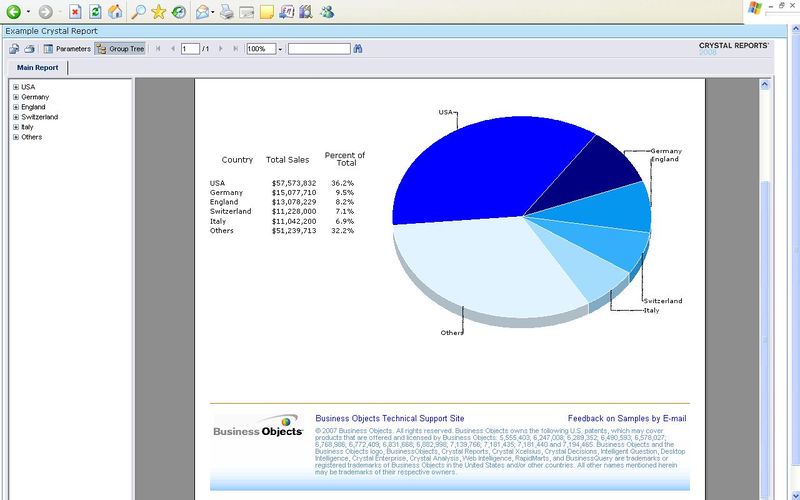Click the binoculars search text icon
The height and width of the screenshot is (500, 800).
(358, 48)
